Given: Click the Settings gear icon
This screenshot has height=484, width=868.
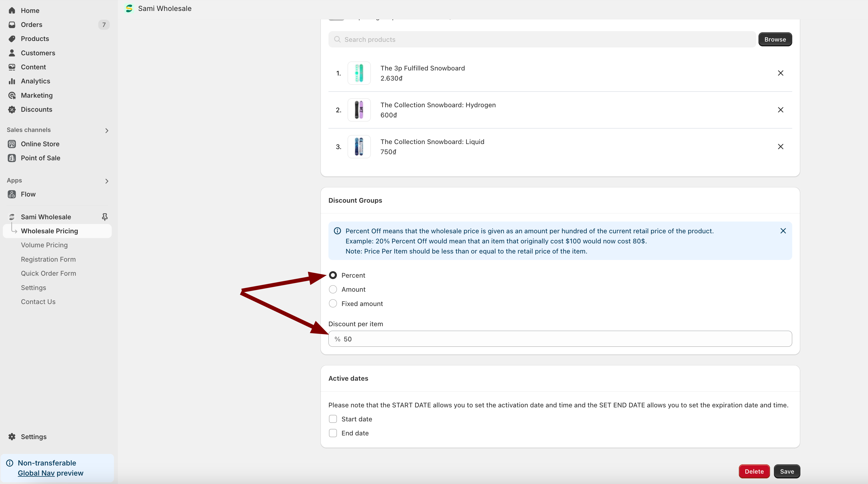Looking at the screenshot, I should point(12,437).
